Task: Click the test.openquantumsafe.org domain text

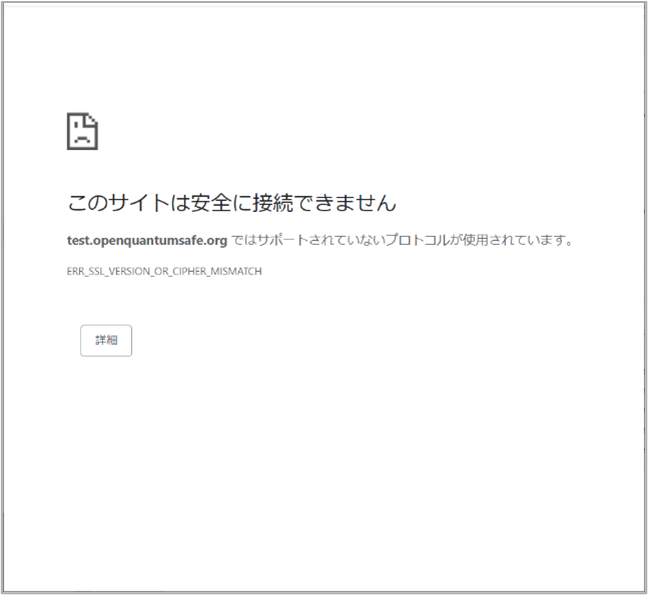Action: click(x=147, y=240)
